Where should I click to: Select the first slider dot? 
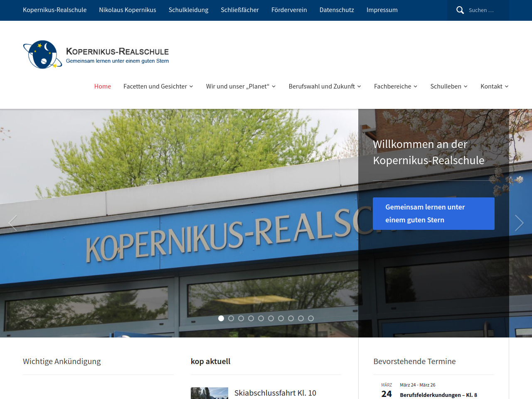pyautogui.click(x=221, y=318)
